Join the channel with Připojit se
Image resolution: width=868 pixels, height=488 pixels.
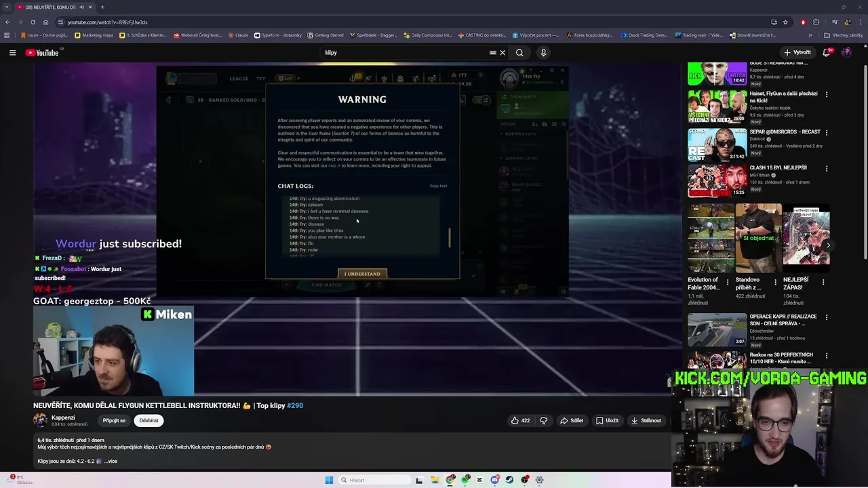pos(114,421)
